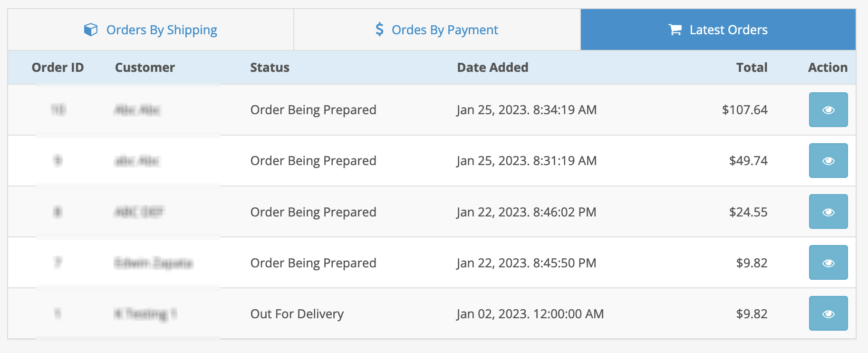The image size is (868, 353).
Task: Click the dollar sign icon on Ordes By Payment tab
Action: [379, 29]
